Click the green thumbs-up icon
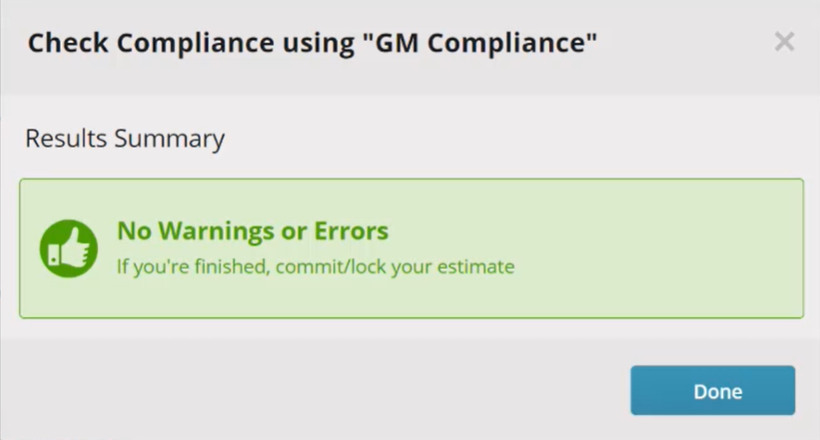The image size is (820, 440). tap(69, 249)
